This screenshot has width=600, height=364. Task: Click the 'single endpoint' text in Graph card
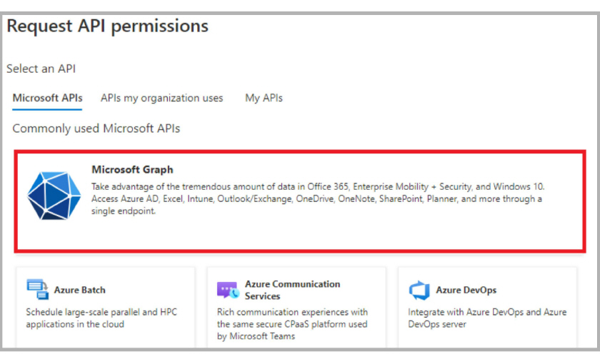[124, 211]
